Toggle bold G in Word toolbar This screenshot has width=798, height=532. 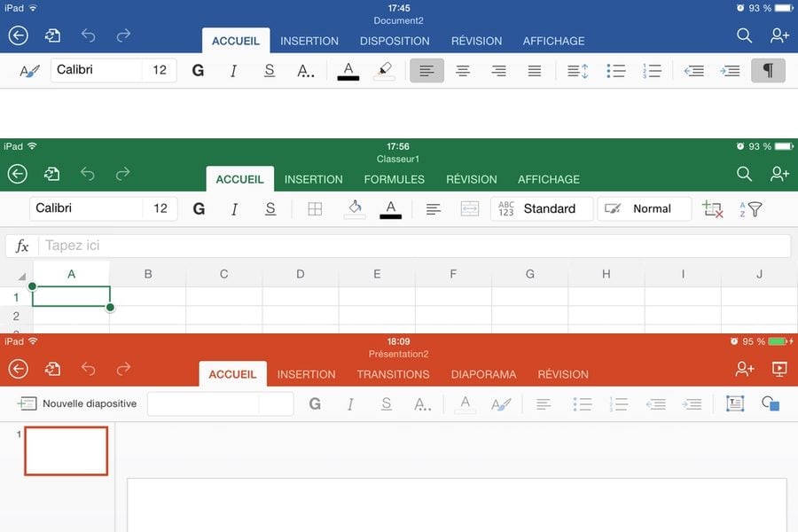coord(198,70)
